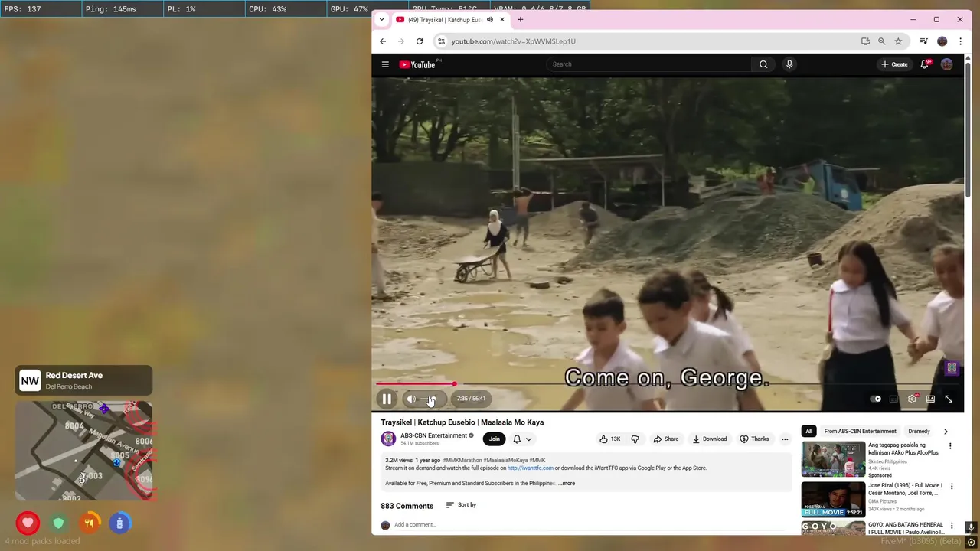Go back in the browser

(383, 41)
